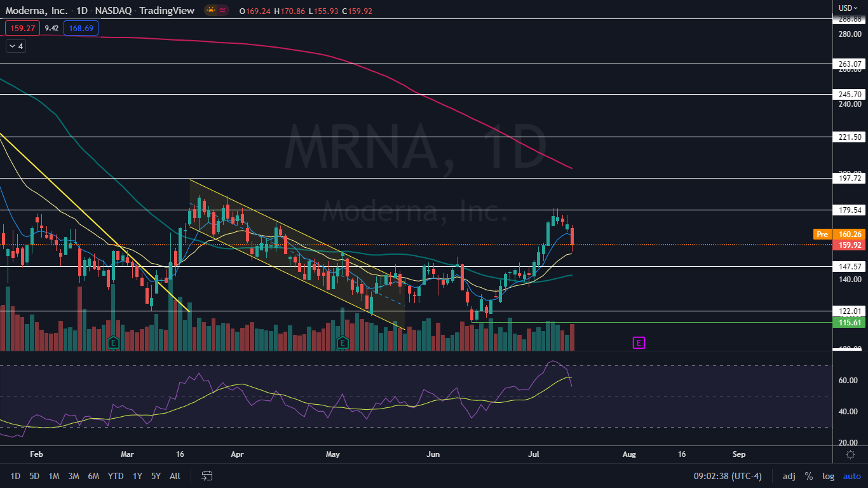
Task: Click the 245.70 horizontal line price label
Action: (x=850, y=94)
